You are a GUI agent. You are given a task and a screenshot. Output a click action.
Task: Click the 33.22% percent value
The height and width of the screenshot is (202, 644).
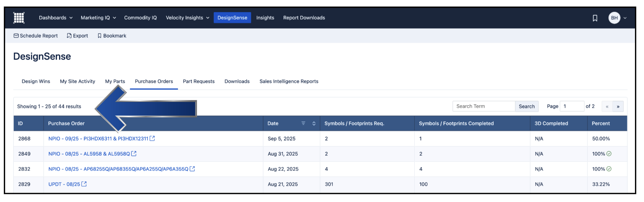(x=601, y=185)
